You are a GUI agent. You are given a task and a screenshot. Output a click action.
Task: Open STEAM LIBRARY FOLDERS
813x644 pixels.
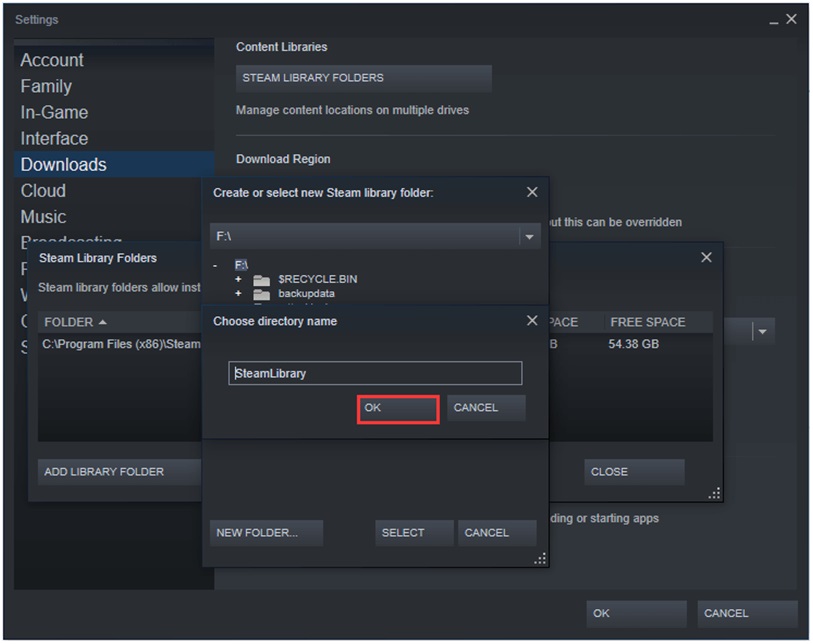pyautogui.click(x=362, y=78)
